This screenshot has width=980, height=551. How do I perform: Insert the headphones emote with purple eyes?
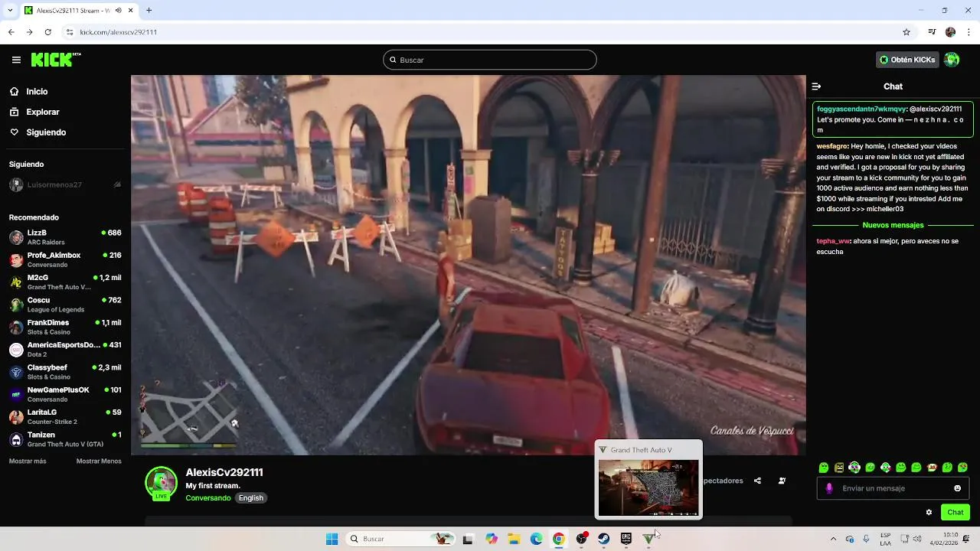pos(854,467)
